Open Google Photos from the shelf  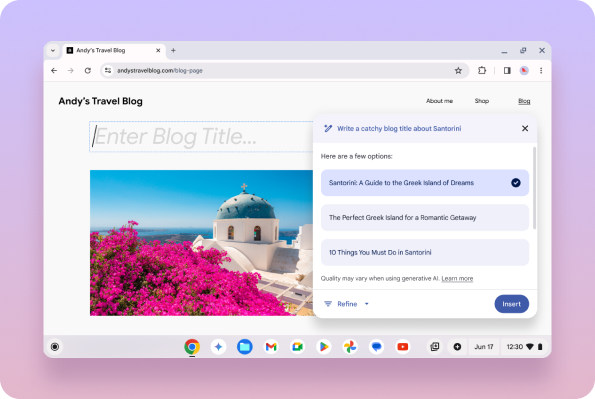[350, 347]
